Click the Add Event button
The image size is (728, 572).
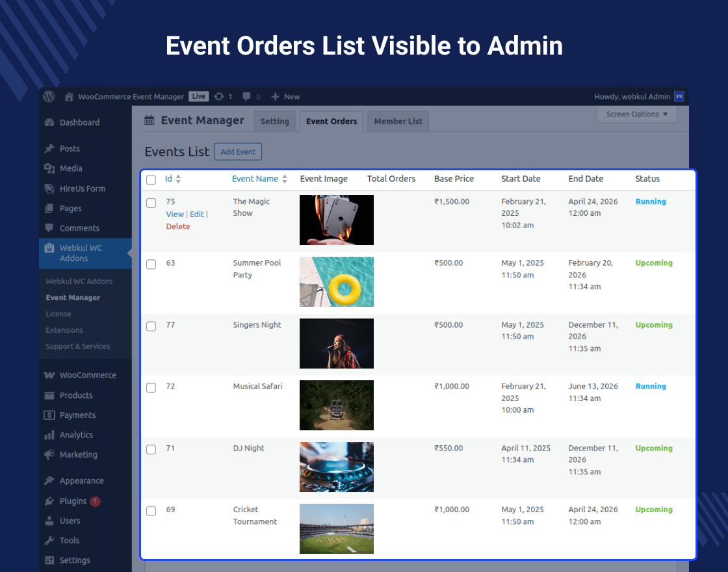tap(237, 151)
